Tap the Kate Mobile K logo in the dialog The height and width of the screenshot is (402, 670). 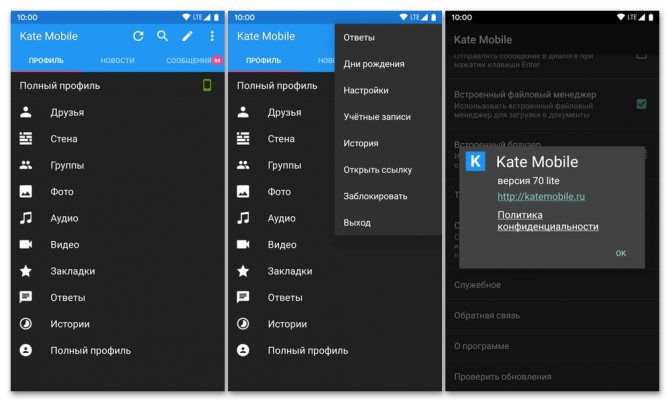pyautogui.click(x=475, y=161)
